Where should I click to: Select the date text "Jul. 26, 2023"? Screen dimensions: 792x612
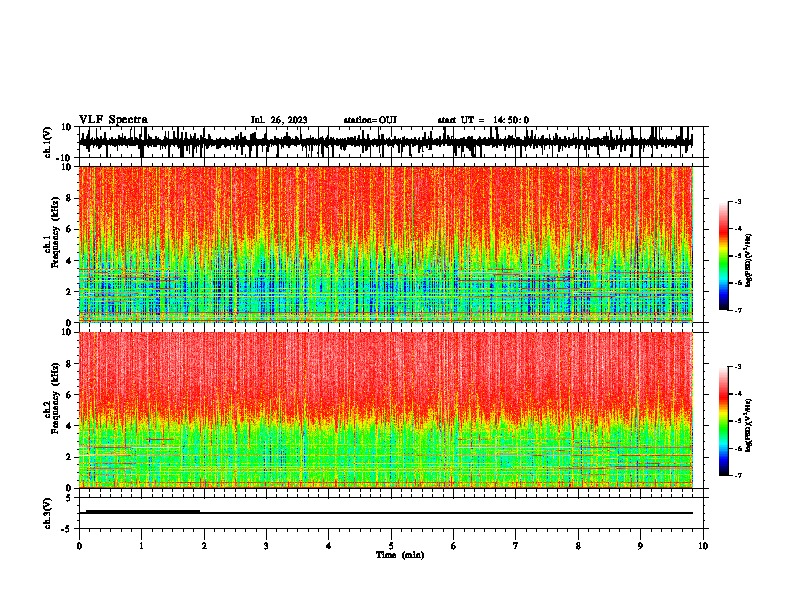pyautogui.click(x=279, y=120)
